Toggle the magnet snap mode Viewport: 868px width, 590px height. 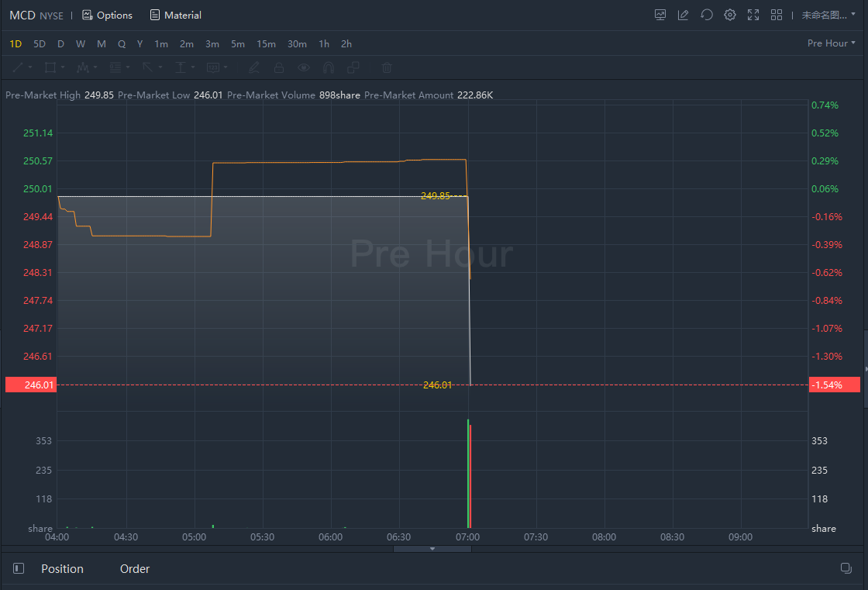(x=328, y=67)
